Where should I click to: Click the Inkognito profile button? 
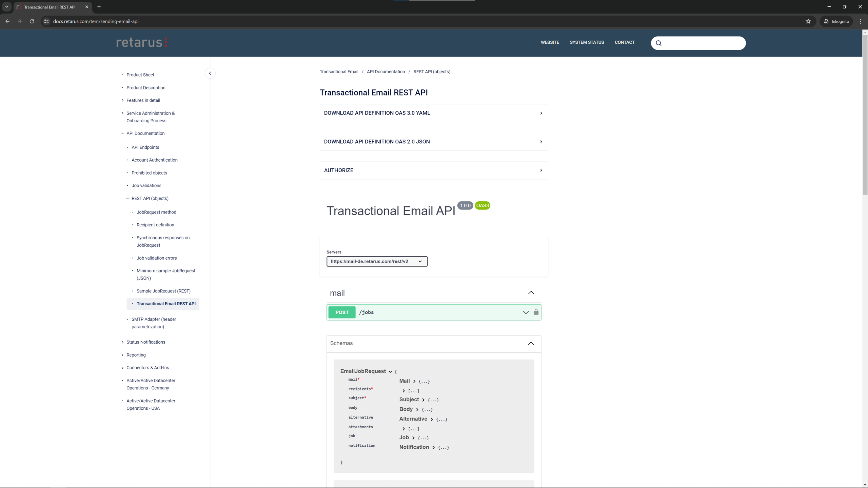(836, 21)
